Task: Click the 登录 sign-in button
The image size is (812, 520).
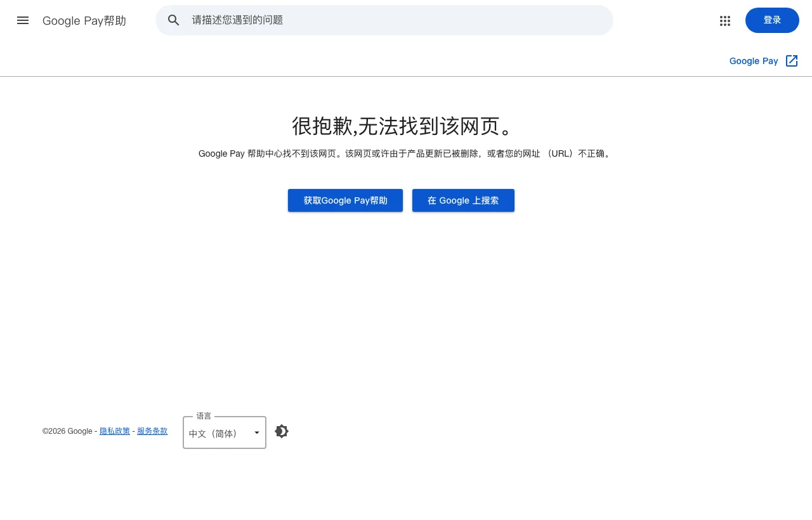Action: pyautogui.click(x=772, y=20)
